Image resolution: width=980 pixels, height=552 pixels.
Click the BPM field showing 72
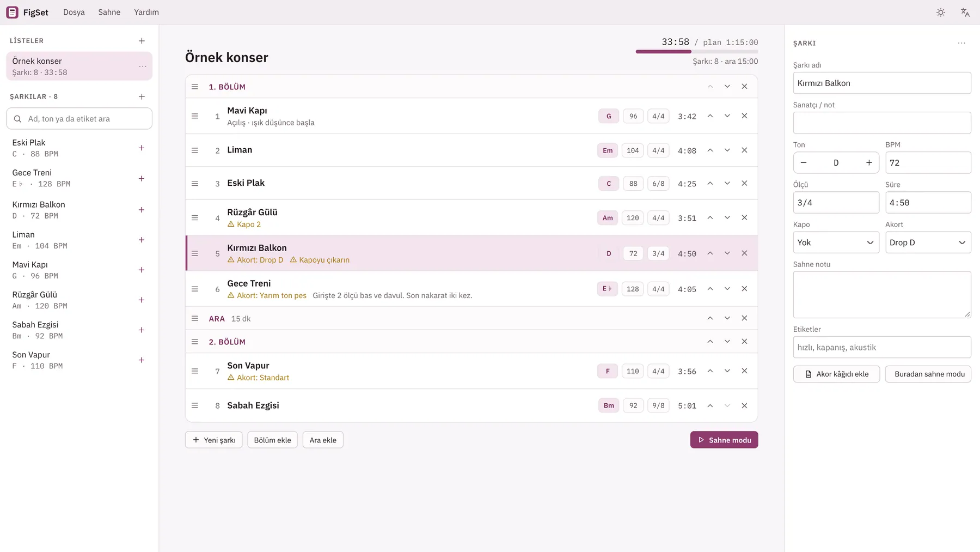928,162
